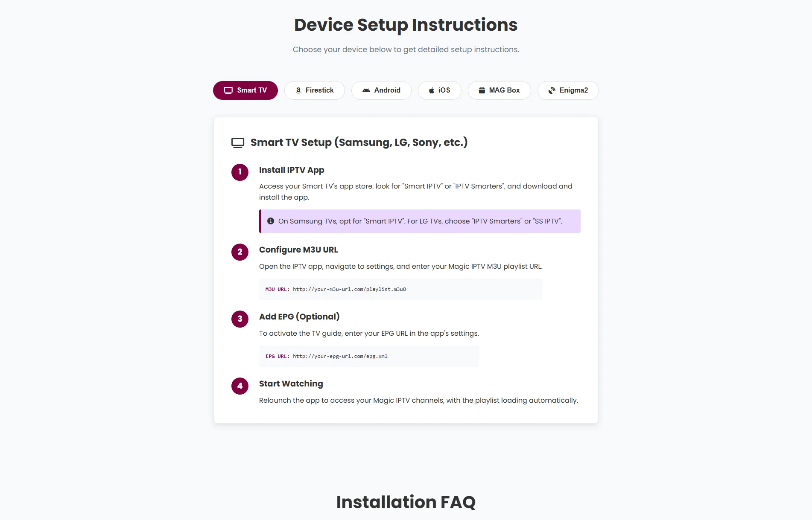Viewport: 812px width, 520px height.
Task: Click the monitor icon beside Smart TV Setup heading
Action: click(x=237, y=142)
